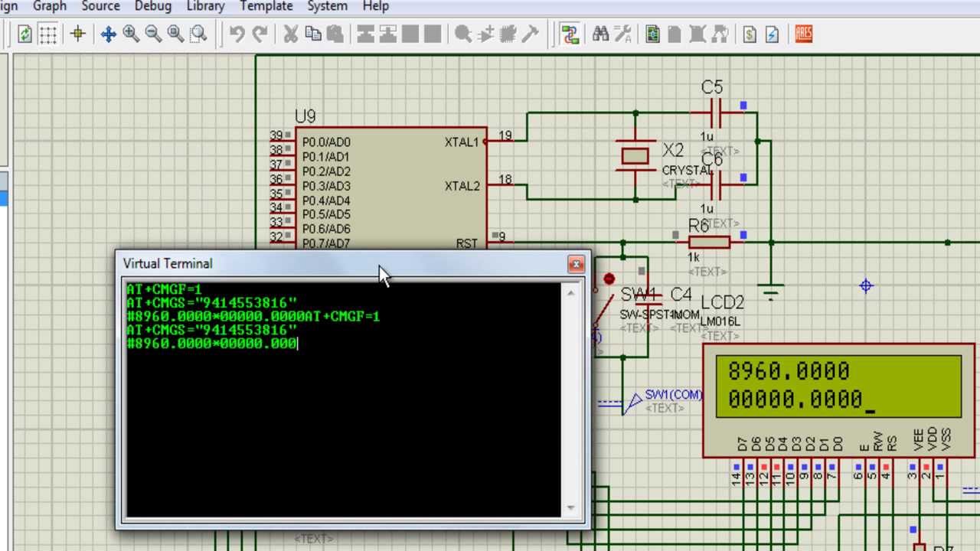Viewport: 980px width, 551px height.
Task: Click the Virtual Terminal scrollbar down arrow
Action: (x=570, y=507)
